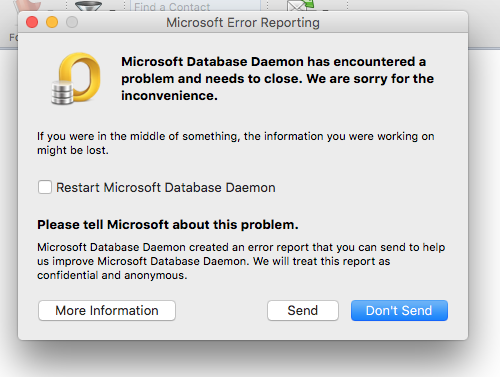Open More Information about the error
Viewport: 500px width, 377px height.
(x=107, y=310)
